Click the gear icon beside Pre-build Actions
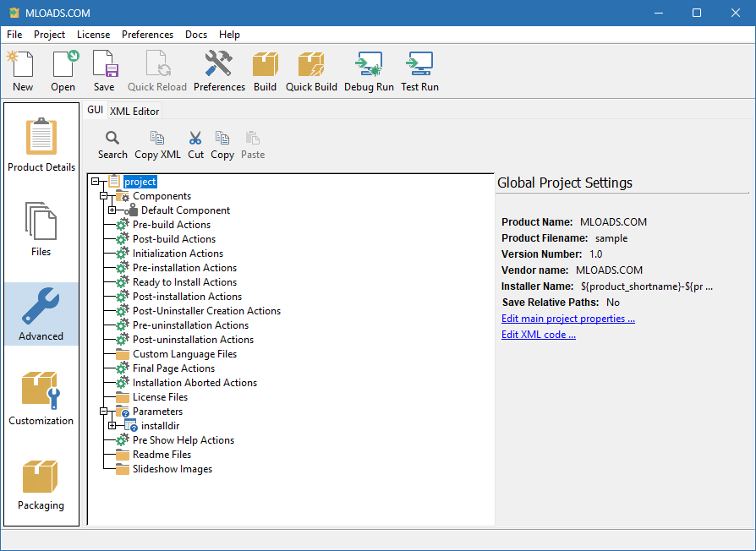This screenshot has height=551, width=756. pyautogui.click(x=123, y=225)
